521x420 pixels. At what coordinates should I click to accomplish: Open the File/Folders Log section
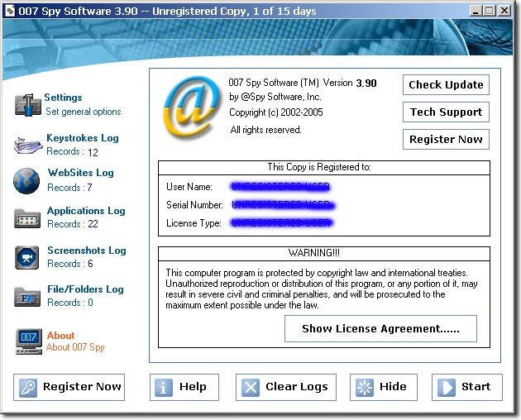click(85, 289)
